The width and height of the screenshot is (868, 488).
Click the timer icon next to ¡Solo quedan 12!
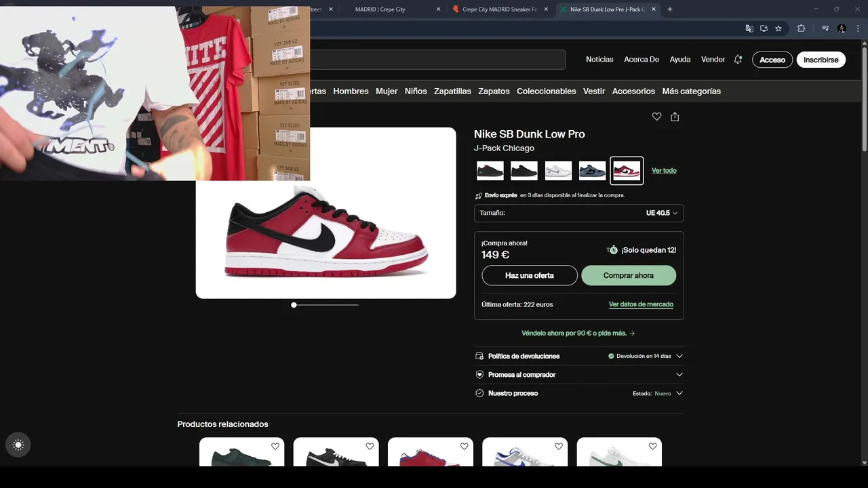point(612,250)
